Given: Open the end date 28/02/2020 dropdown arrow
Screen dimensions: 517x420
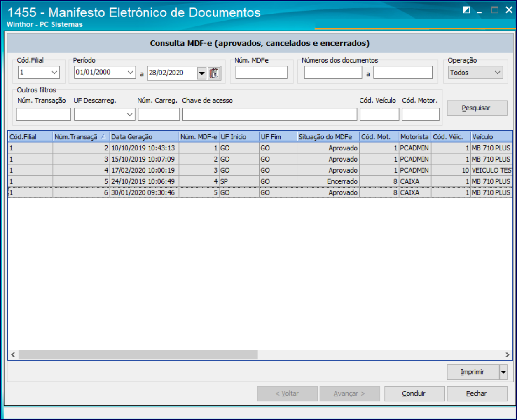Looking at the screenshot, I should (201, 73).
